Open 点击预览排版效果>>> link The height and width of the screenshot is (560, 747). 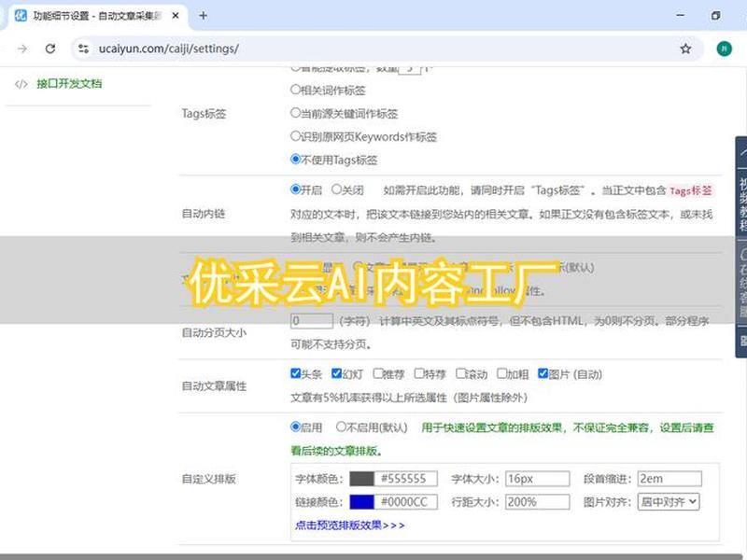click(x=349, y=525)
